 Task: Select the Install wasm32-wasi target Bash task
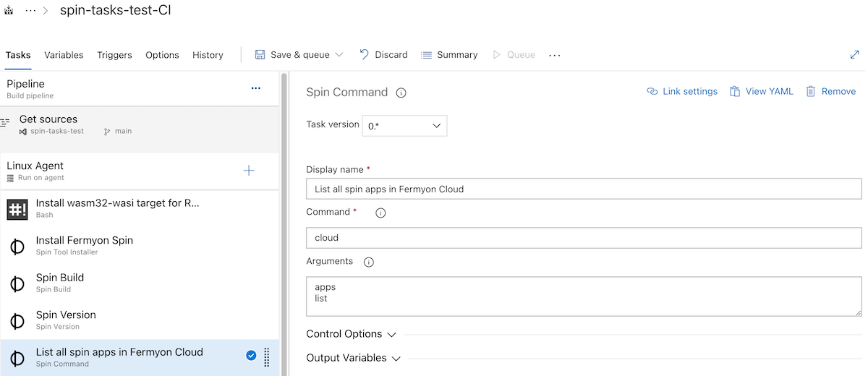(x=140, y=209)
